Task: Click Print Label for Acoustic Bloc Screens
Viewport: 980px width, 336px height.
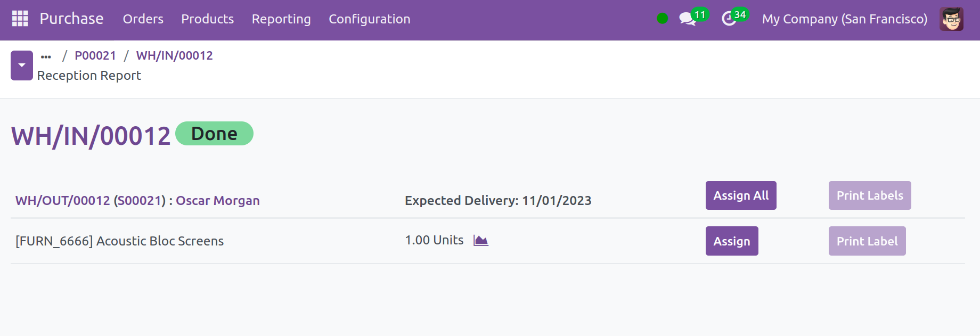Action: (x=867, y=241)
